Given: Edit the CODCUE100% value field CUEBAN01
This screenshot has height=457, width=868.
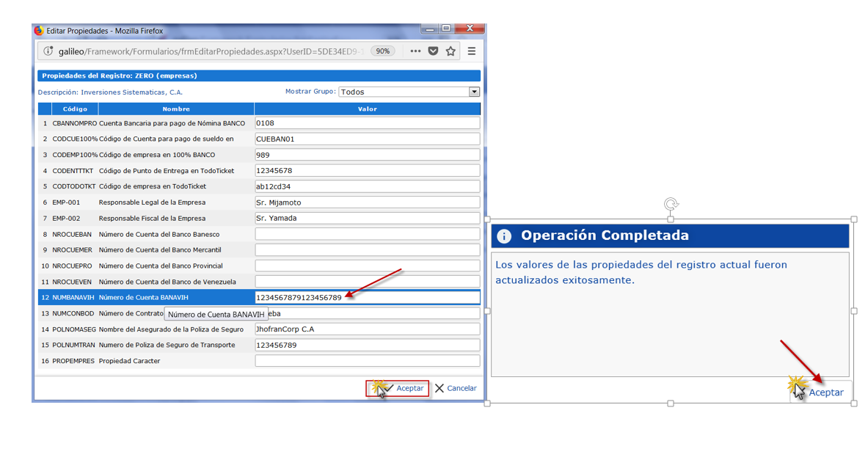Looking at the screenshot, I should [367, 139].
